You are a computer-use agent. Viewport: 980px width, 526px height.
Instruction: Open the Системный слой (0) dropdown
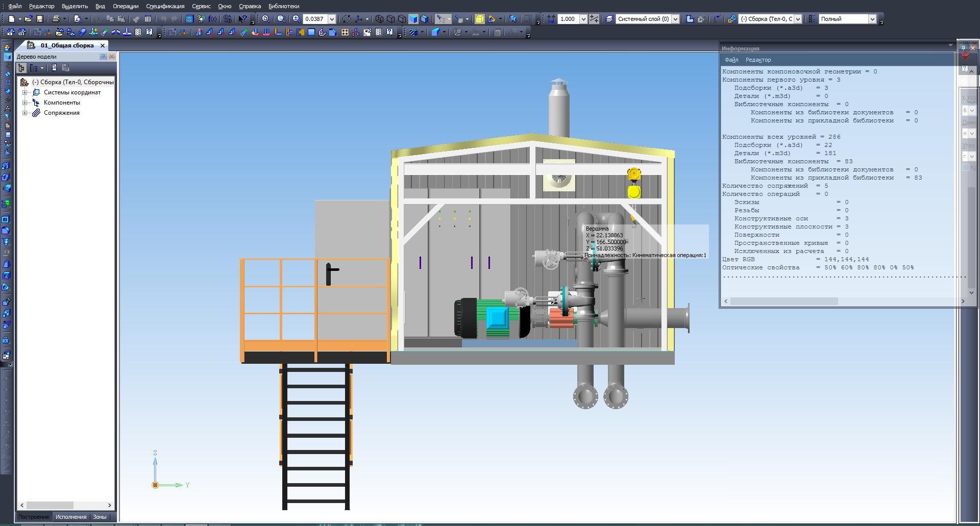click(x=675, y=19)
